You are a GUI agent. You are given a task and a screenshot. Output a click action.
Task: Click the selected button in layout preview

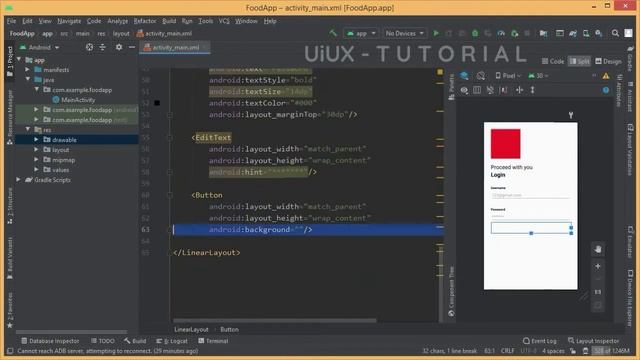point(531,228)
